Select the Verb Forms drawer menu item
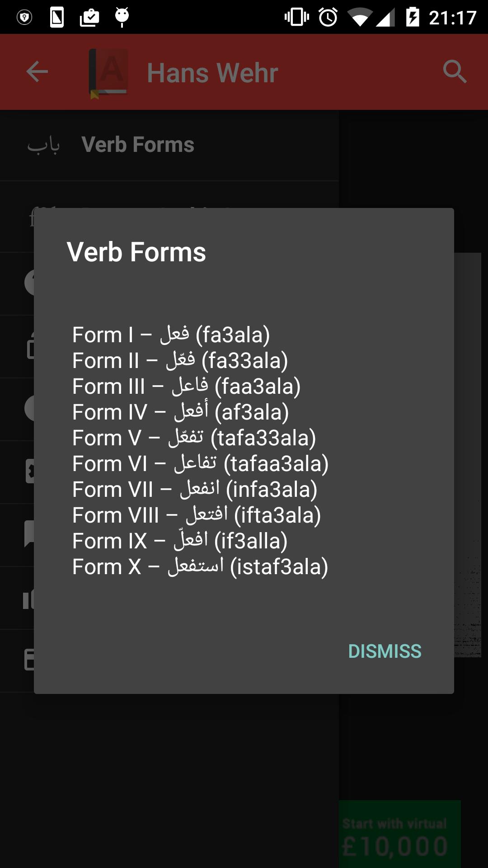The image size is (488, 868). click(138, 145)
